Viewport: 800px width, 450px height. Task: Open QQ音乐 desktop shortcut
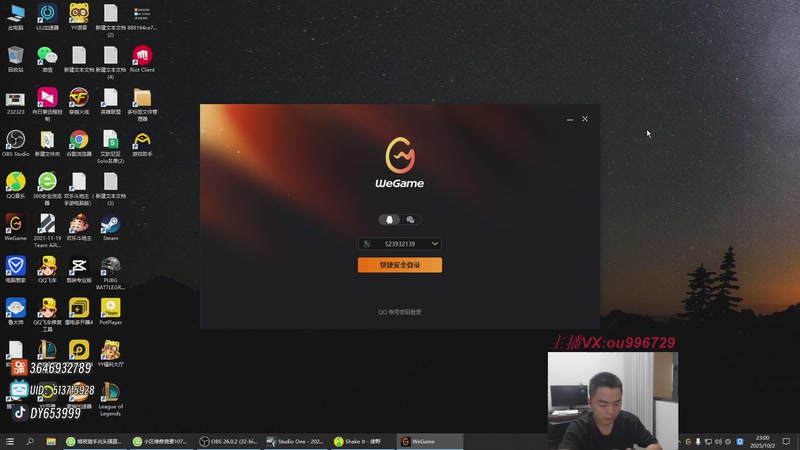coord(16,185)
